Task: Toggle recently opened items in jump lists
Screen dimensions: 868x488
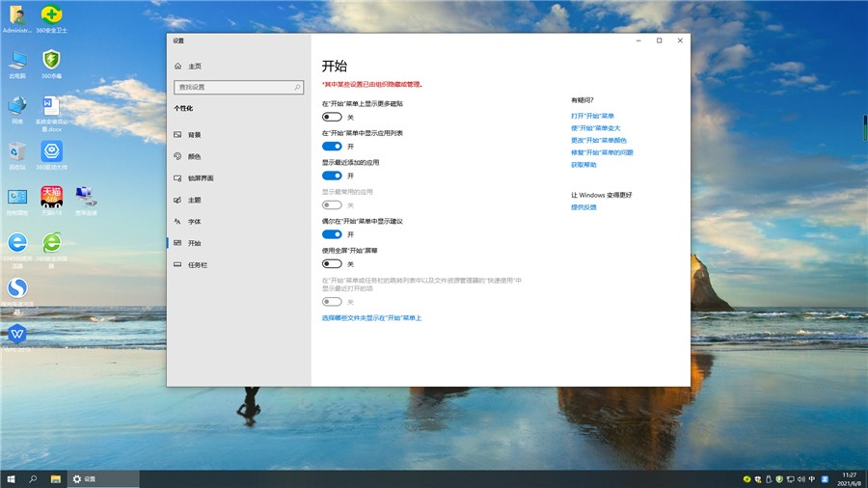Action: pyautogui.click(x=332, y=302)
